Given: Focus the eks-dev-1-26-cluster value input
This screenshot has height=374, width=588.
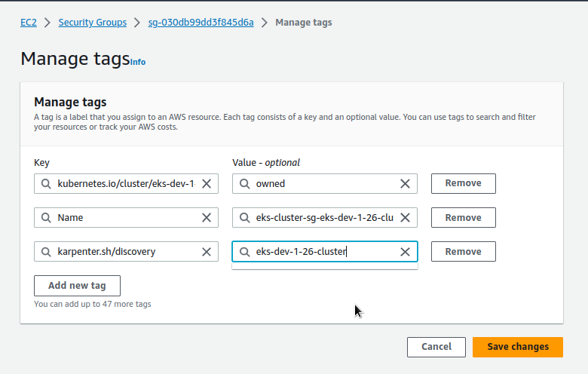Looking at the screenshot, I should (x=325, y=251).
